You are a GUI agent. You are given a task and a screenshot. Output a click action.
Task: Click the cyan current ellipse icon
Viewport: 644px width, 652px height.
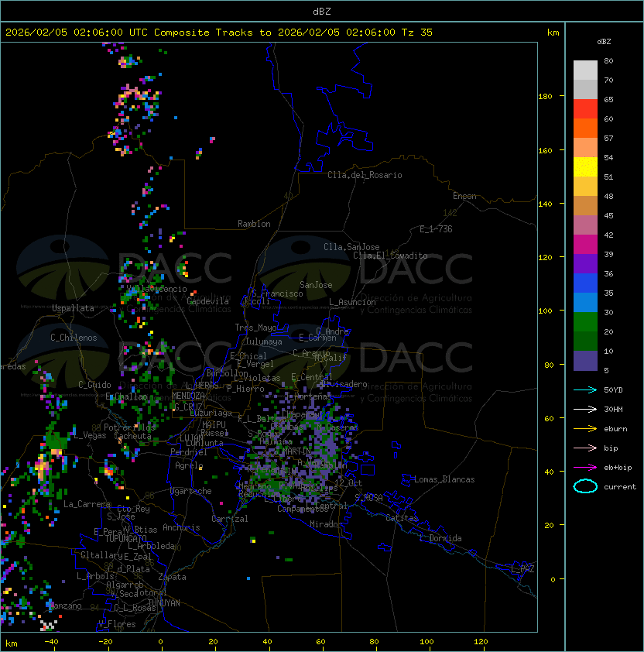tap(586, 486)
